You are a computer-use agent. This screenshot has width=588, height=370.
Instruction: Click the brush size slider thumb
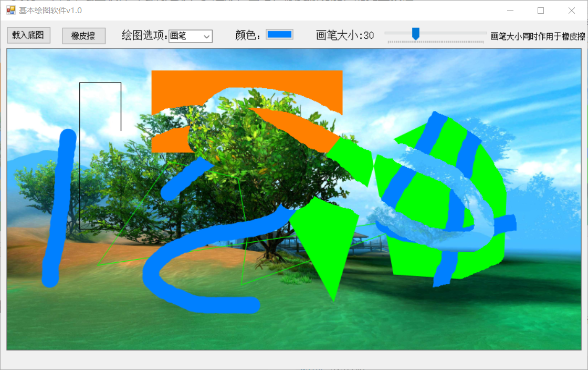(416, 33)
